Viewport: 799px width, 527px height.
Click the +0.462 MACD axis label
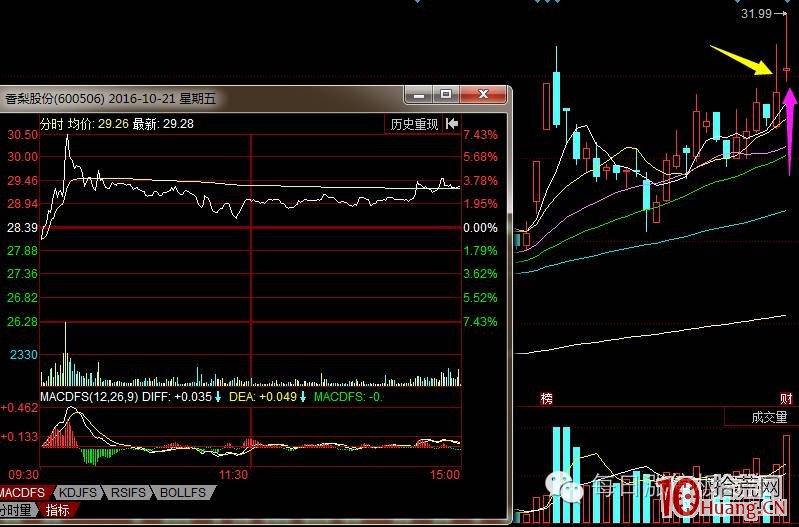(x=19, y=408)
